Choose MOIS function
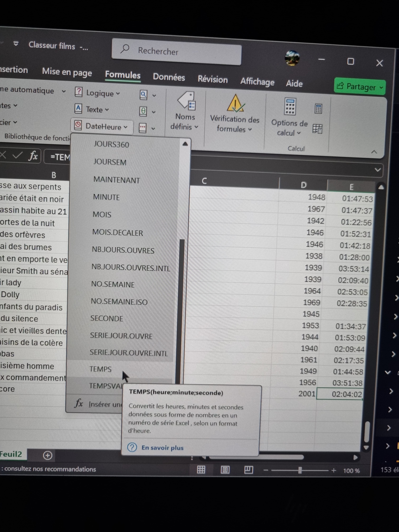 coord(102,214)
